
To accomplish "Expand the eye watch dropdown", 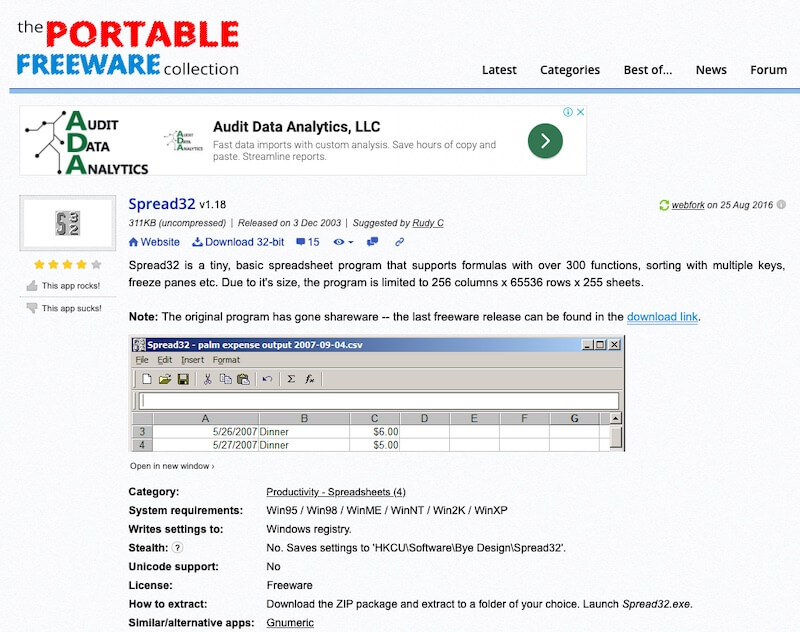I will pyautogui.click(x=343, y=242).
